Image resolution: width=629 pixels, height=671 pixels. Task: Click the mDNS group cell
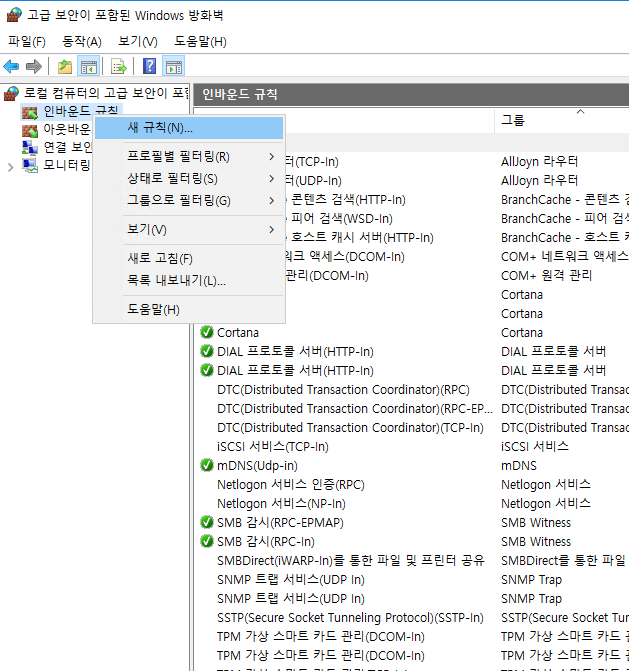pos(519,465)
